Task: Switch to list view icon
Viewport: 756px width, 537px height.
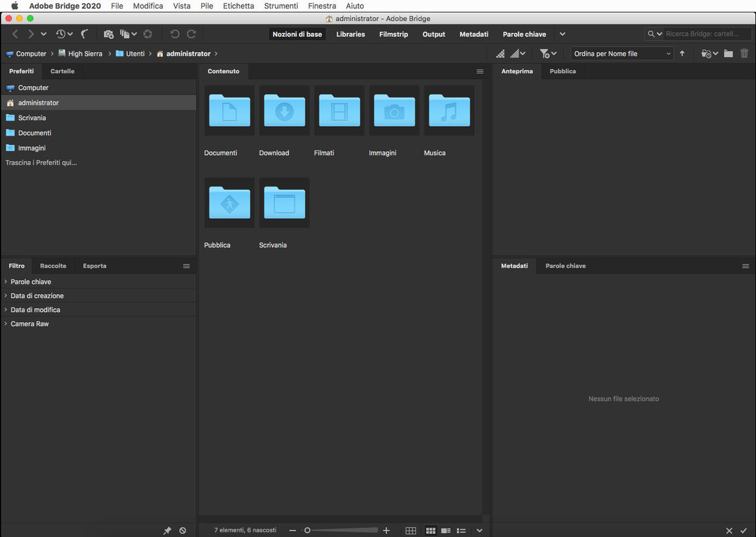Action: pos(461,530)
